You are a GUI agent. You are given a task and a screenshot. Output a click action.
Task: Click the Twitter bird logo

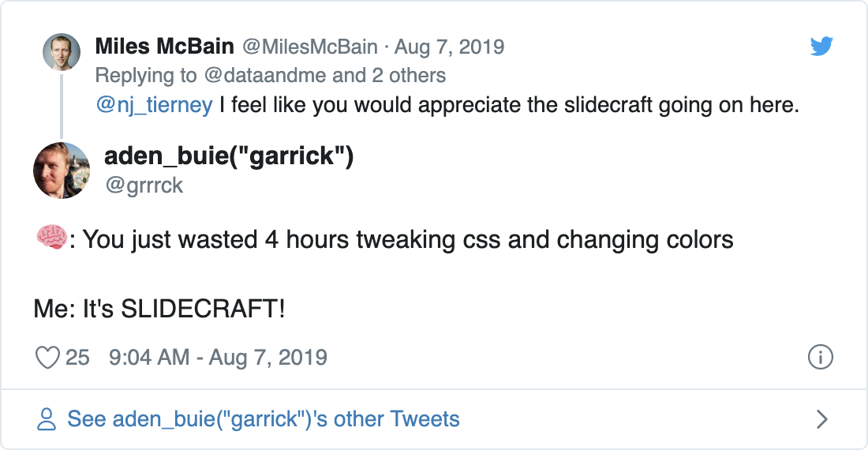click(x=821, y=47)
